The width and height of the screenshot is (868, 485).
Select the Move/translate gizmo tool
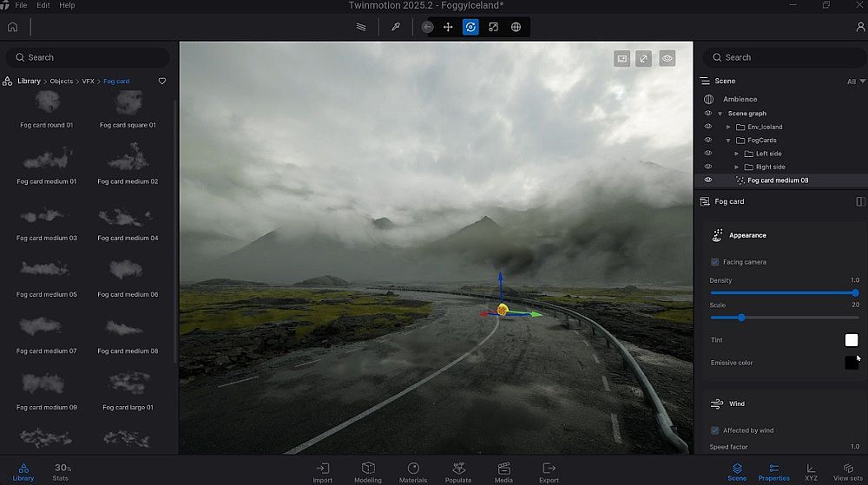448,27
